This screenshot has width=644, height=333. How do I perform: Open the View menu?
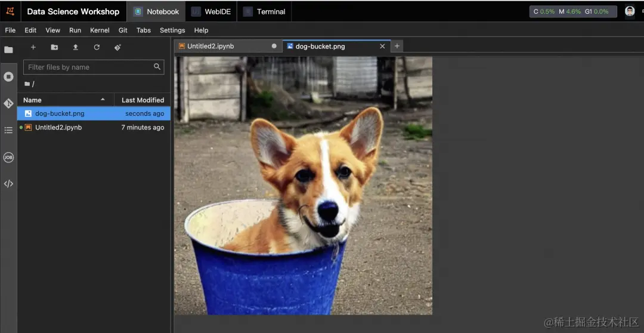tap(52, 30)
